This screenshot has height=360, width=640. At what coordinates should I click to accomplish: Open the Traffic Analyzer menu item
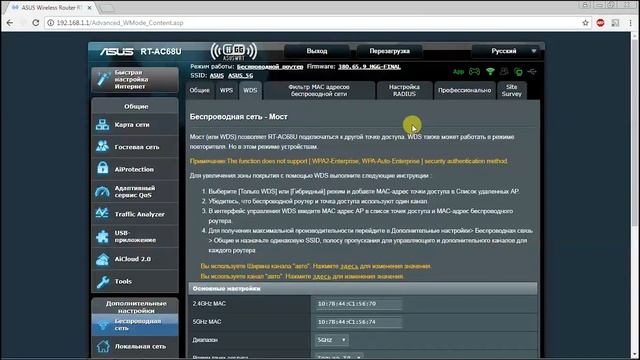point(135,213)
